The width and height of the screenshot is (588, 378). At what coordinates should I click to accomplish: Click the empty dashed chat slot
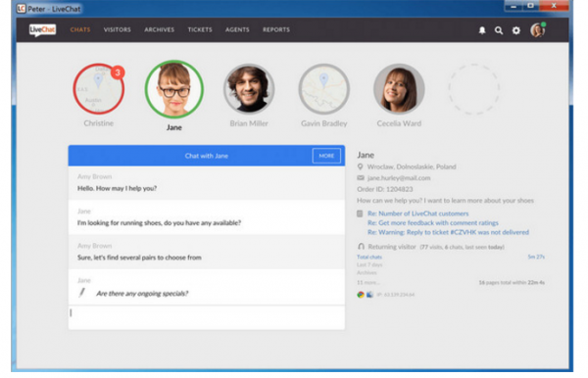pos(474,89)
